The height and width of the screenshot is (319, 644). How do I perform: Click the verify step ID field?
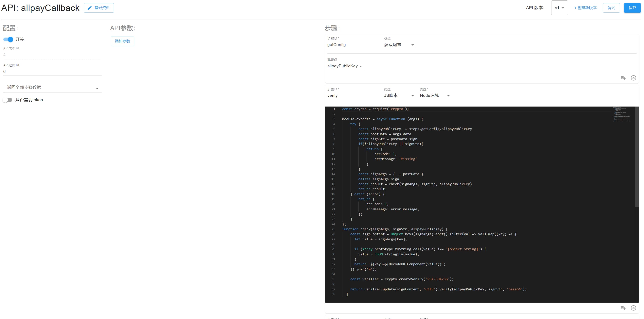[354, 96]
